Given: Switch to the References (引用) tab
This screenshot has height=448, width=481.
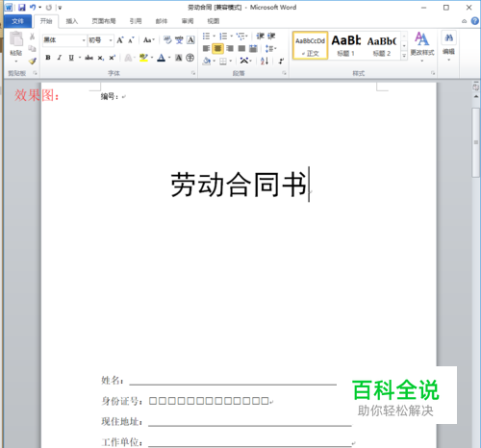Looking at the screenshot, I should coord(136,21).
